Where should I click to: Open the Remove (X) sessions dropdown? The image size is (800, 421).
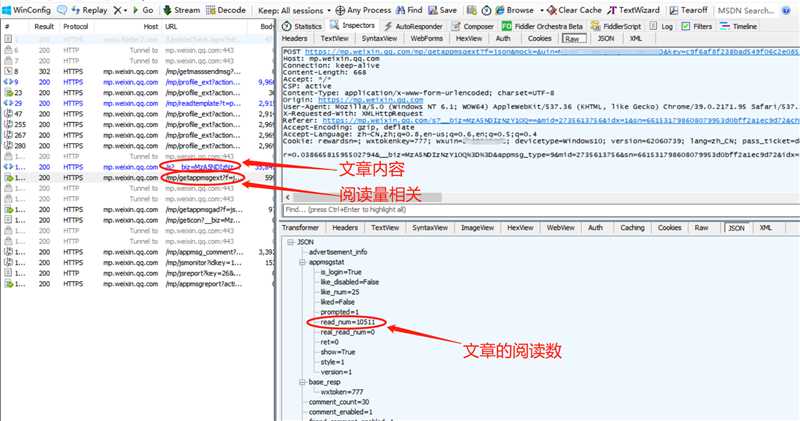coord(120,10)
